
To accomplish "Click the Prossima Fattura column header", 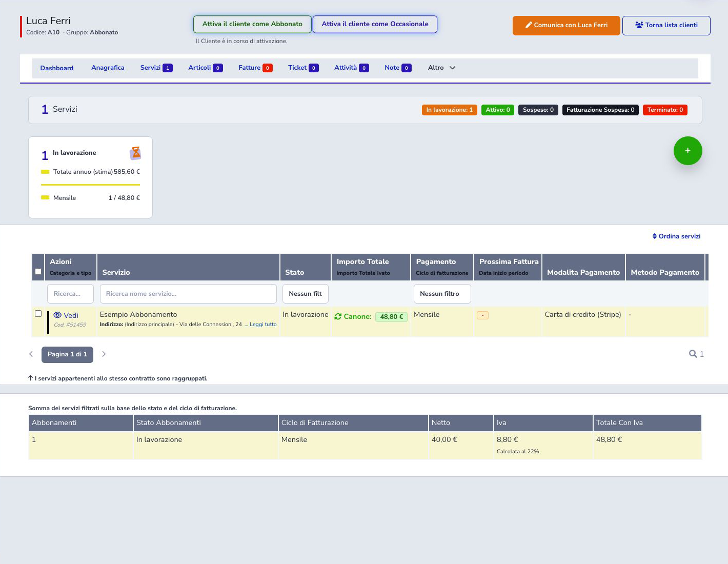I will pyautogui.click(x=508, y=267).
